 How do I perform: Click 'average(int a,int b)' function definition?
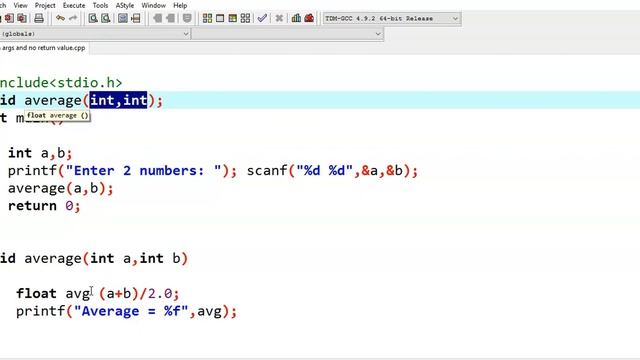(x=106, y=258)
